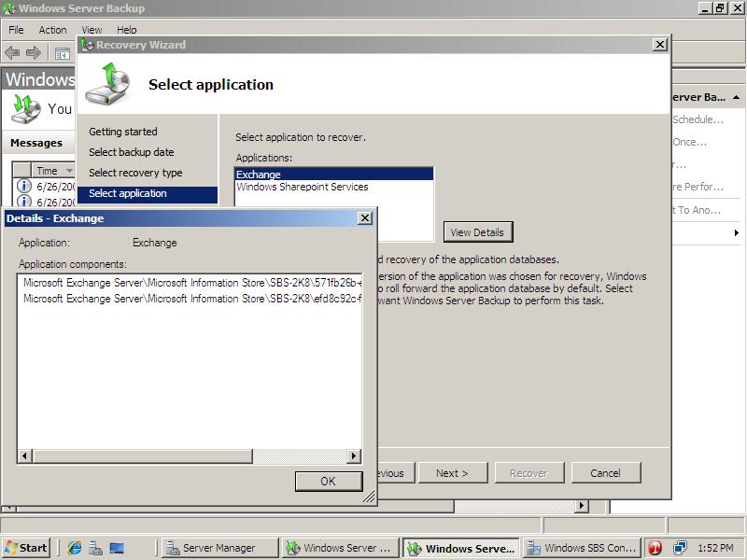747x560 pixels.
Task: Click right arrow of main window horizontal scrollbar
Action: point(581,506)
